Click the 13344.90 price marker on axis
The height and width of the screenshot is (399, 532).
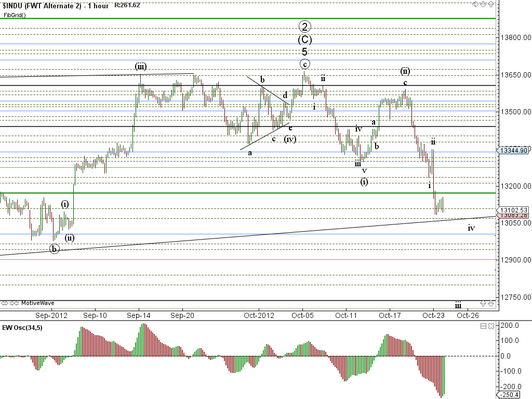pyautogui.click(x=513, y=150)
